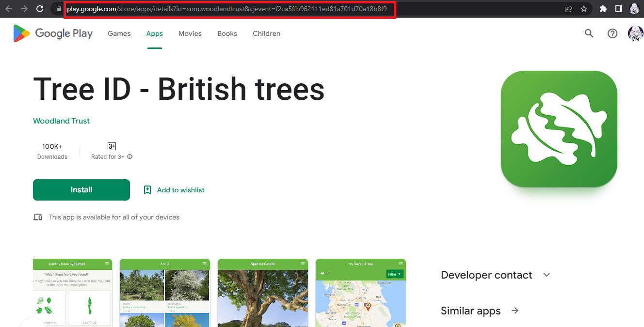This screenshot has width=644, height=327.
Task: Open the Species Details screenshot thumbnail
Action: coord(263,293)
